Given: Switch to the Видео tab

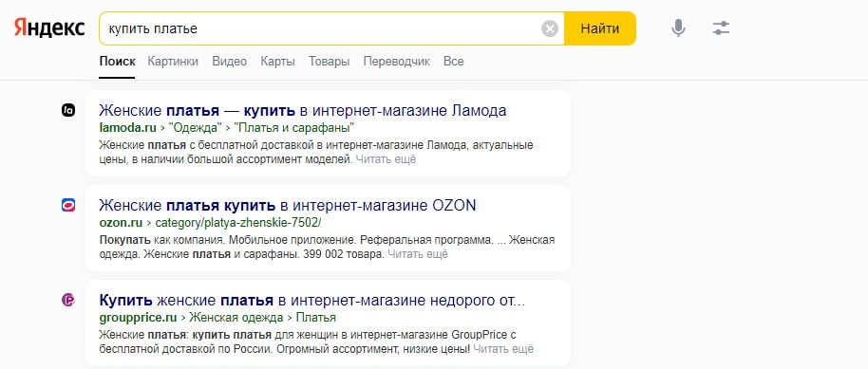Looking at the screenshot, I should [229, 62].
